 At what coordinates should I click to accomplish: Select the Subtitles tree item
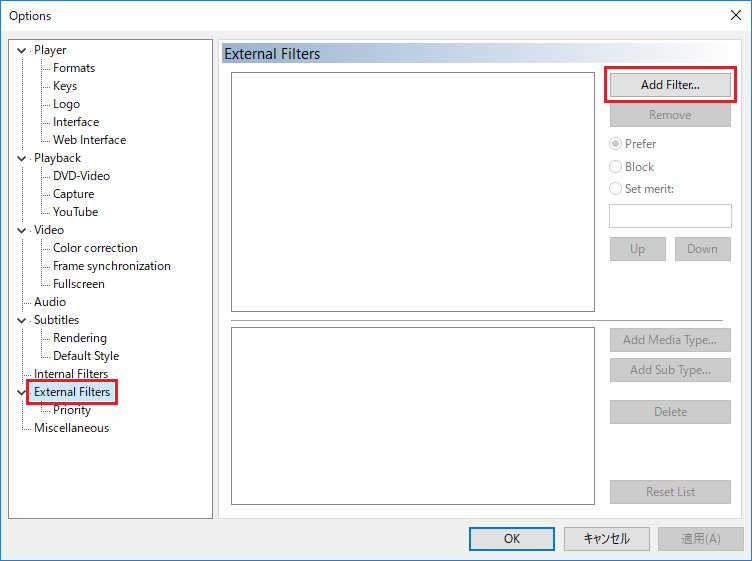pyautogui.click(x=56, y=320)
